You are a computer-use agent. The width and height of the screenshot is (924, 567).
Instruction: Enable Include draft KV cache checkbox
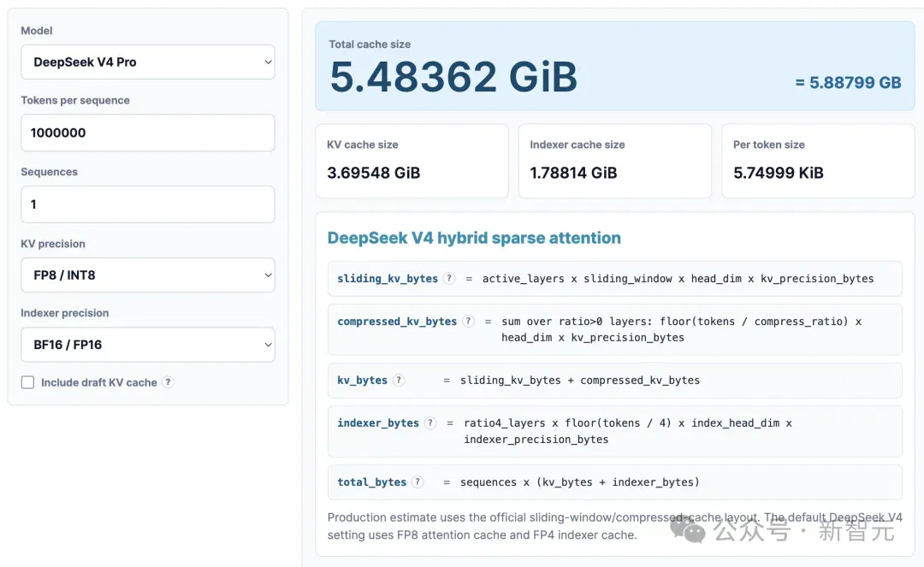(x=27, y=382)
